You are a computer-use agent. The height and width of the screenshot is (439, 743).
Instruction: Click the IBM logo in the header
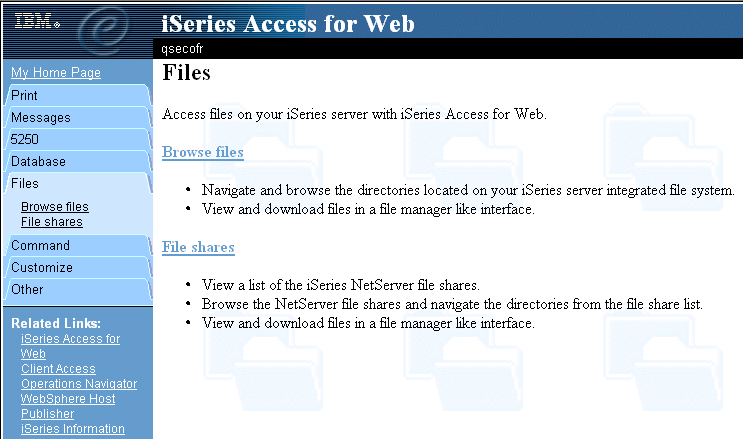(36, 21)
